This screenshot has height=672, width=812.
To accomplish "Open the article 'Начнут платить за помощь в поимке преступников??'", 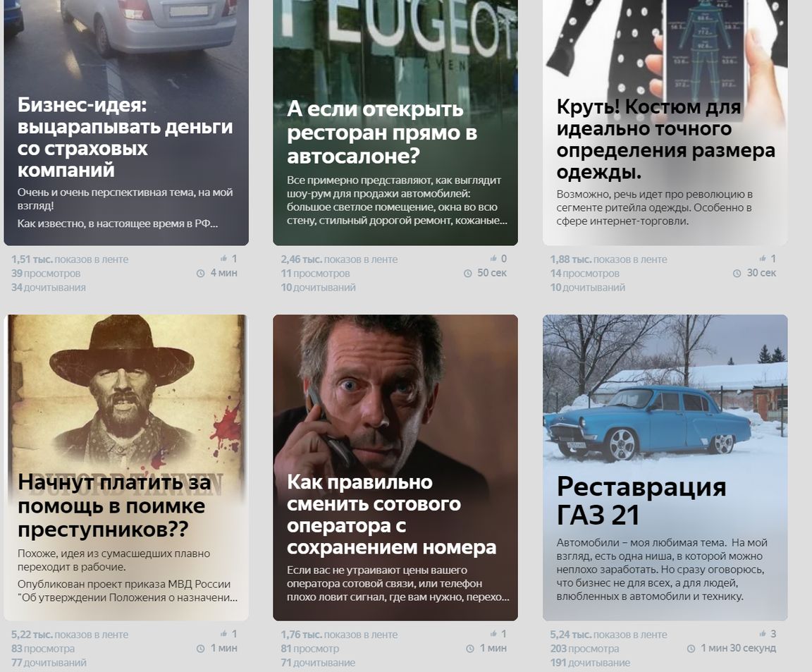I will [x=114, y=506].
